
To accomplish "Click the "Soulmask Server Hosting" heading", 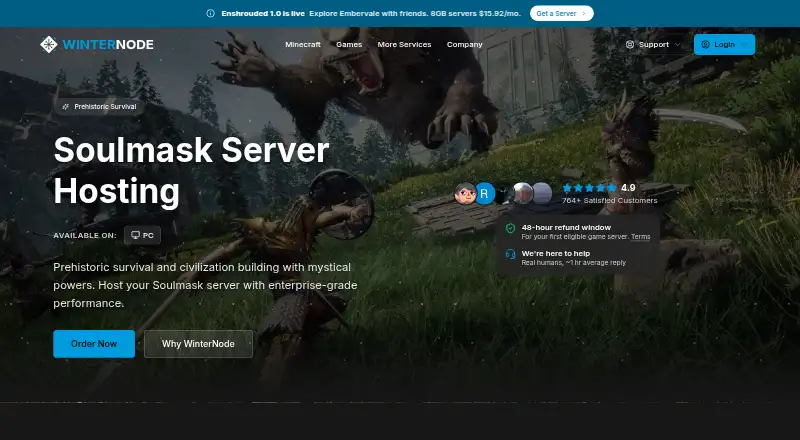I will (191, 170).
